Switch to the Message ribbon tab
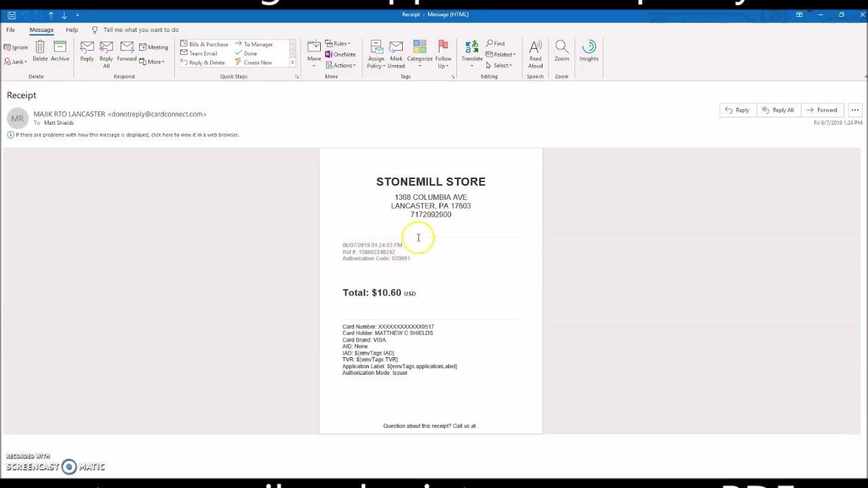Screen dimensions: 868x488 (x=41, y=30)
